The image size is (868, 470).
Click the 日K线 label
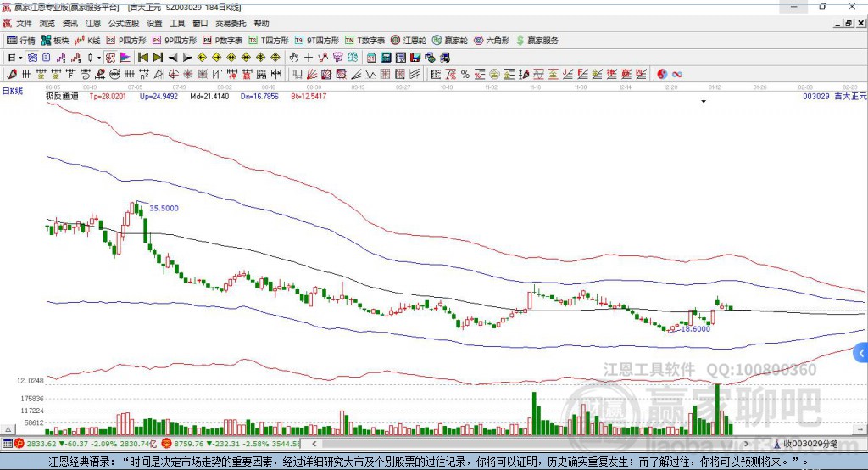pos(13,91)
